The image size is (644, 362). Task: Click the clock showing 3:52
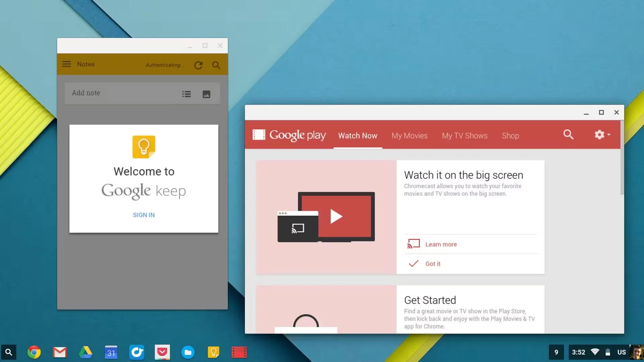coord(579,352)
